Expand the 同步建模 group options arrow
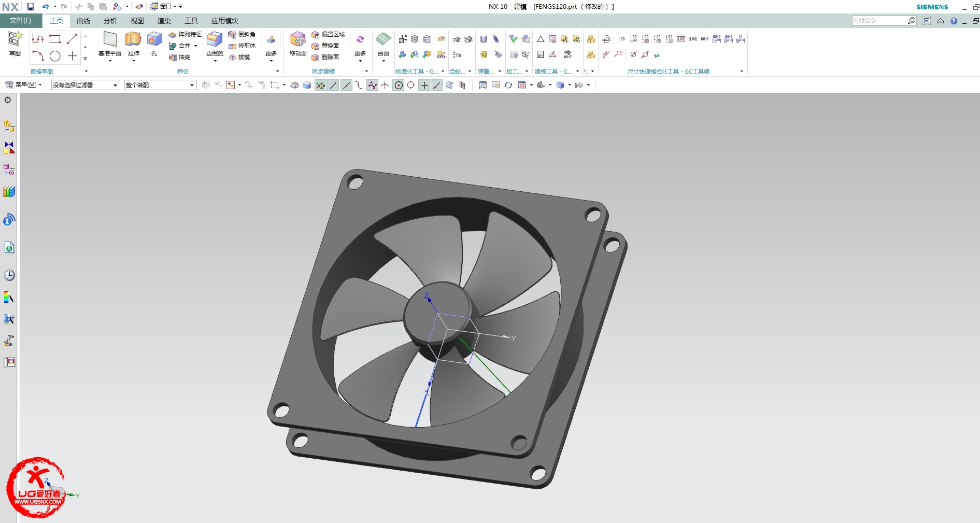 tap(366, 72)
